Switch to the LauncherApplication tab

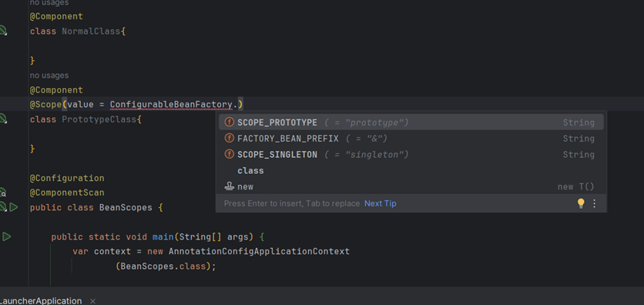point(41,301)
